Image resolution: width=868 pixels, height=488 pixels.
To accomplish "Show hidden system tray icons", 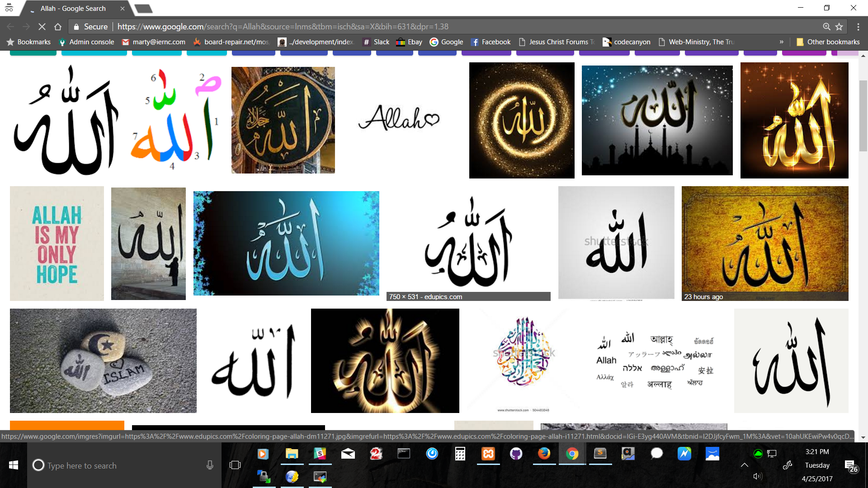I will coord(744,465).
